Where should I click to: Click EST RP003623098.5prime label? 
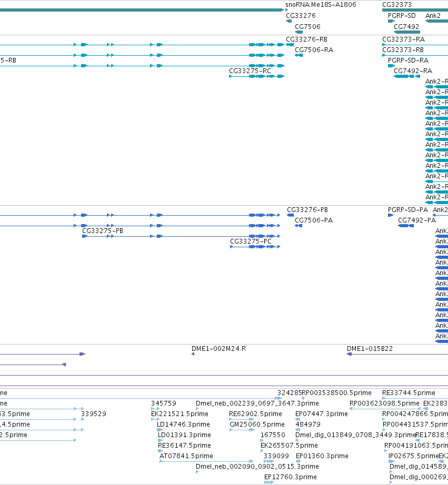[384, 403]
